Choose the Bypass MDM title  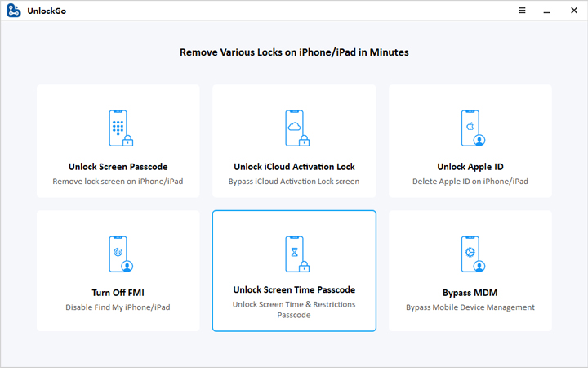click(x=470, y=293)
